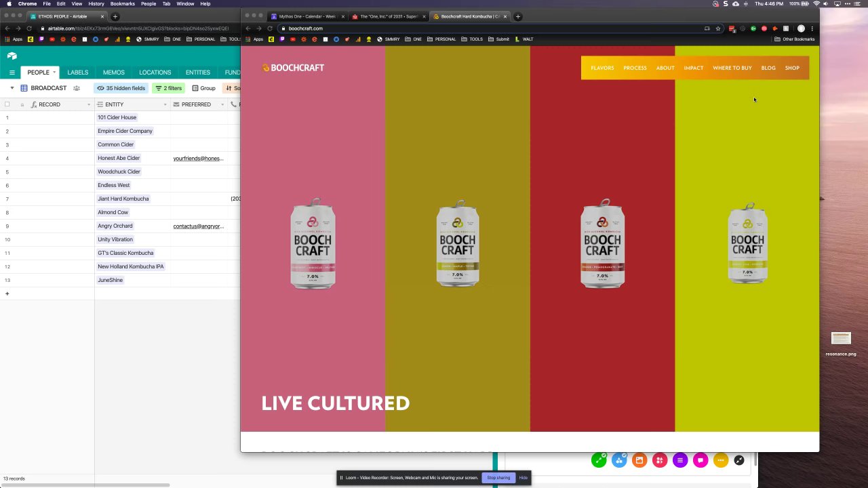The image size is (868, 488).
Task: Open the view collaborators people icon
Action: (x=77, y=88)
